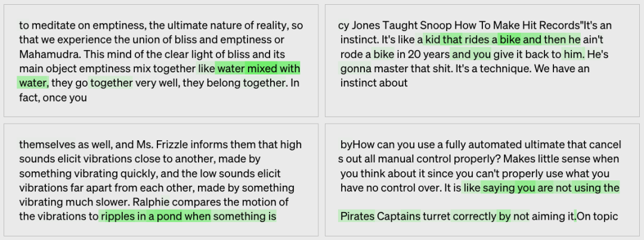Click the highlighted word "not" before "aiming it"
Viewport: 644px width, 240px height.
521,216
